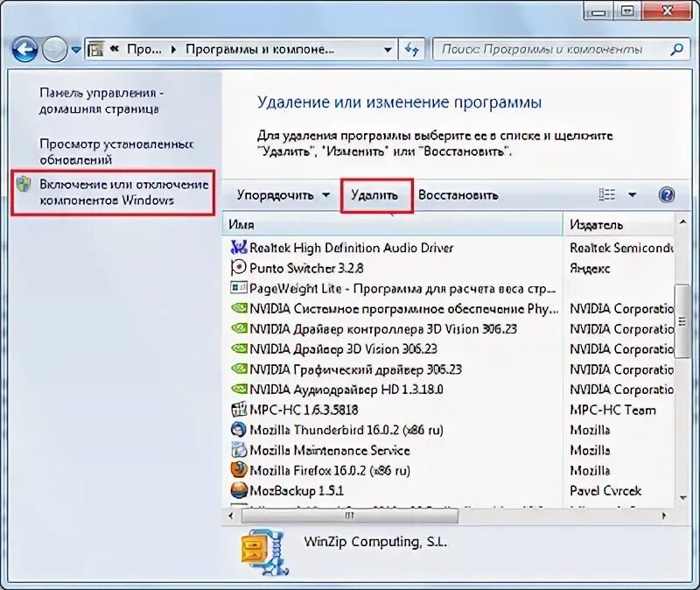Click horizontal scrollbar left arrow
The image size is (700, 590).
[231, 516]
